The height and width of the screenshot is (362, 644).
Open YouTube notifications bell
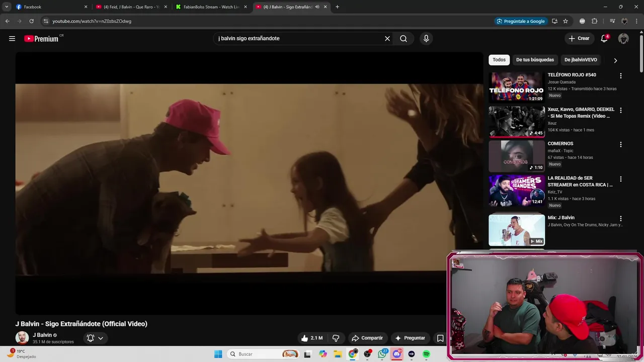(x=605, y=39)
